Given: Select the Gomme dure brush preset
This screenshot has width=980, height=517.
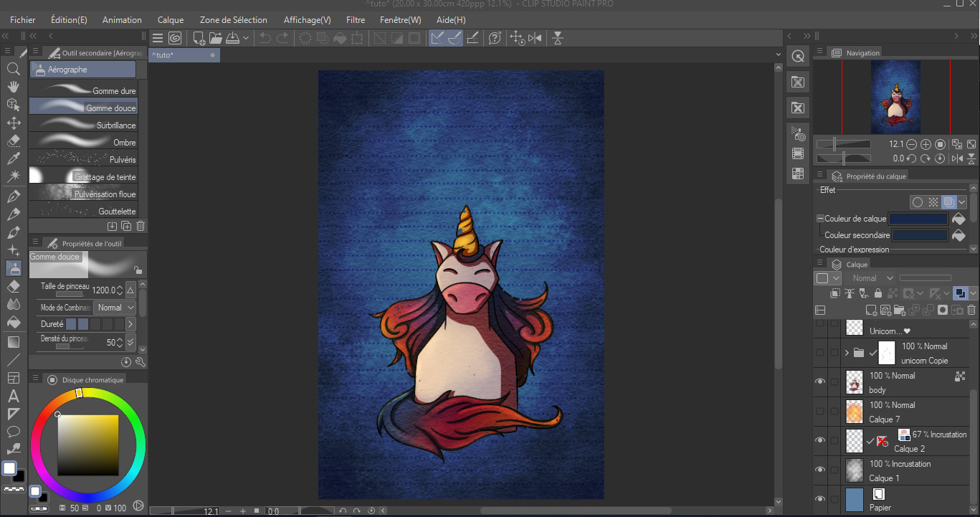Looking at the screenshot, I should click(82, 90).
